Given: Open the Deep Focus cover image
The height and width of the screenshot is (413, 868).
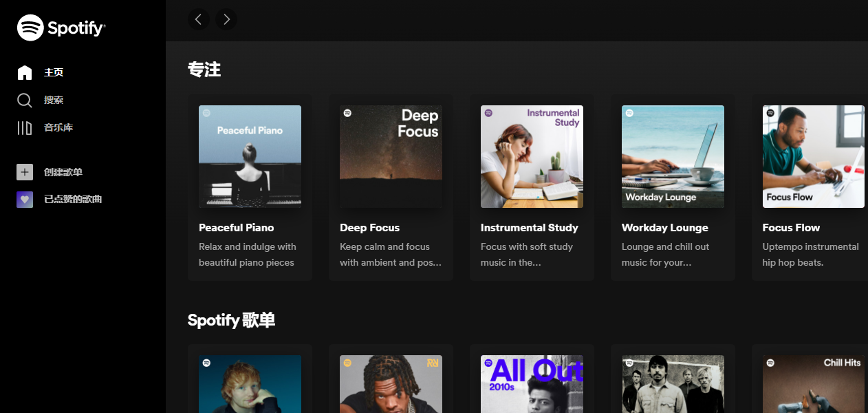Looking at the screenshot, I should (391, 156).
